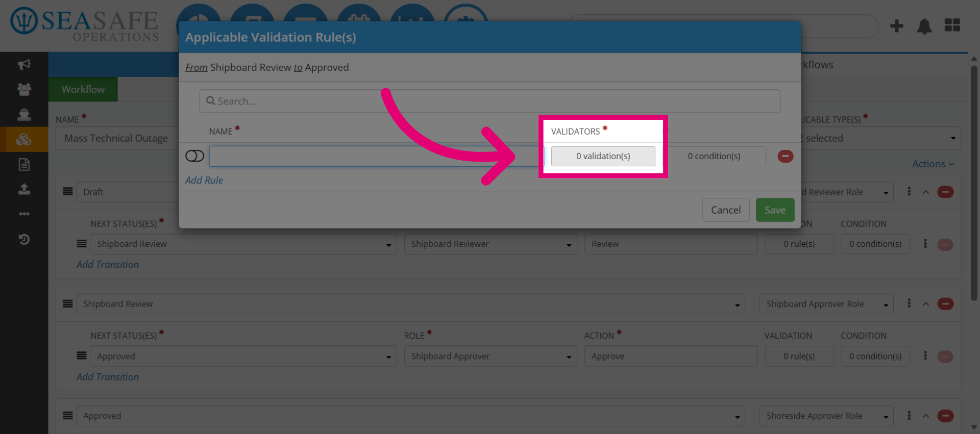Switch to the Workflow tab
This screenshot has height=434, width=980.
83,89
